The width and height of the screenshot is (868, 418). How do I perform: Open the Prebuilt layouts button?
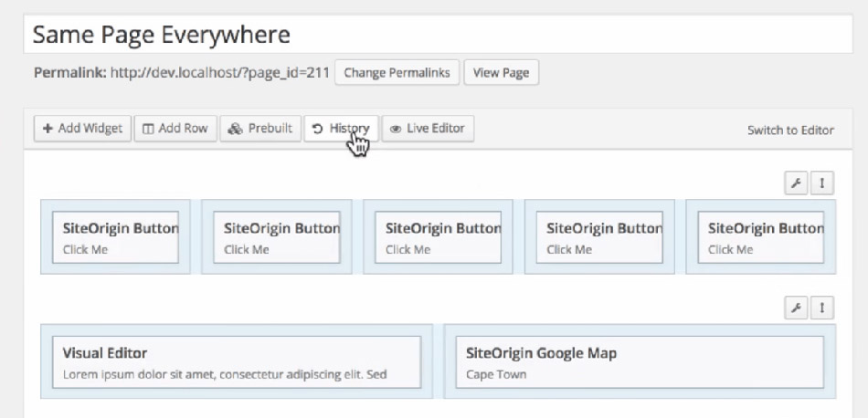click(x=260, y=129)
